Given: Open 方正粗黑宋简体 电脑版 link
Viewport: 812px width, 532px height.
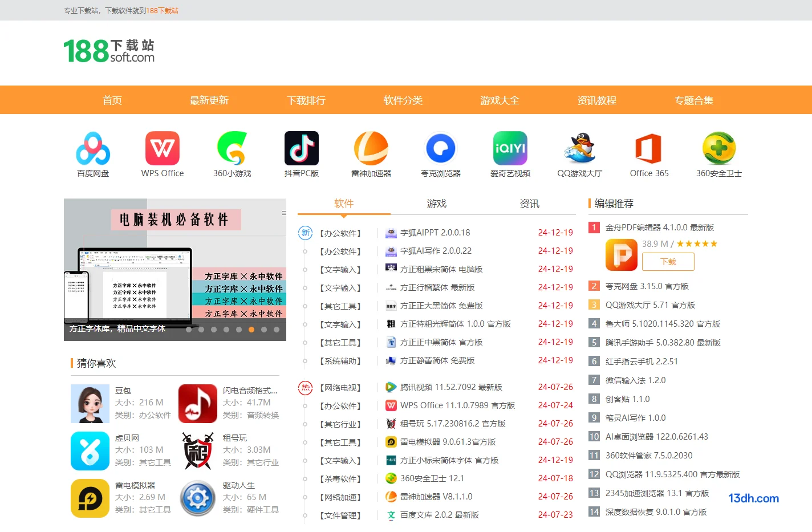Looking at the screenshot, I should pos(441,269).
